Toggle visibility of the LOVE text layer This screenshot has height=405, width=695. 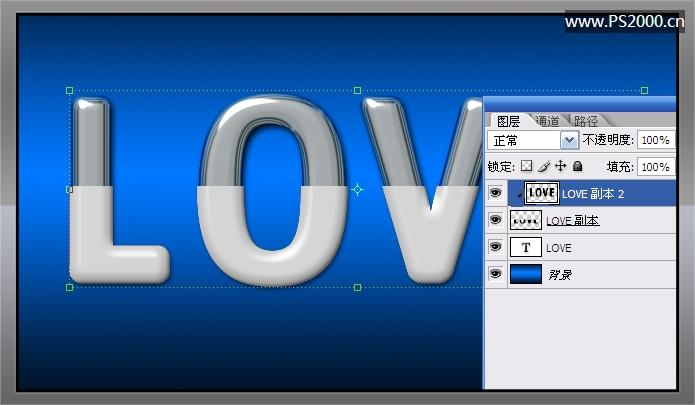(496, 247)
